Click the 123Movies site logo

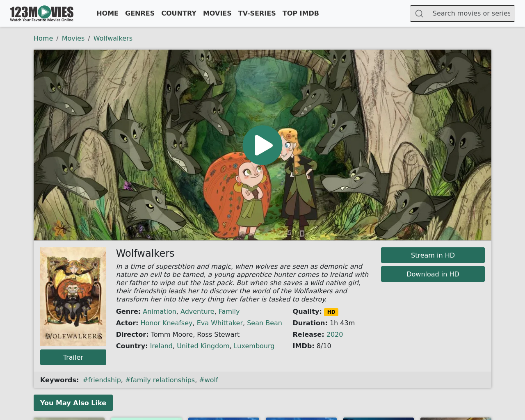(41, 14)
